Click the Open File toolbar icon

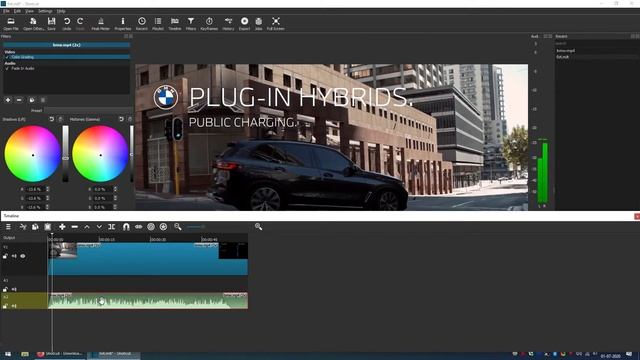[11, 24]
